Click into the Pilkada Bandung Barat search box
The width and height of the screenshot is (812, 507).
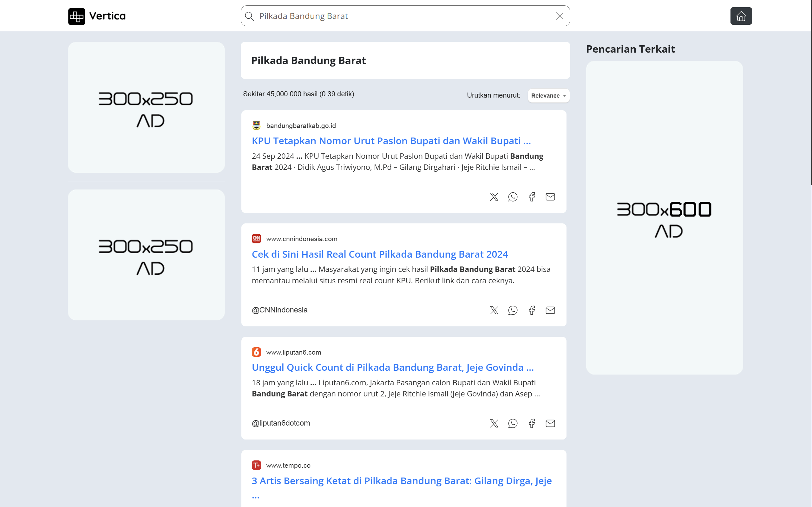[403, 16]
